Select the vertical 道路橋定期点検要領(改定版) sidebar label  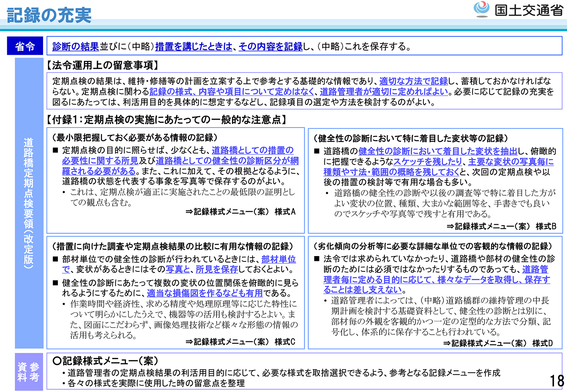pos(29,203)
